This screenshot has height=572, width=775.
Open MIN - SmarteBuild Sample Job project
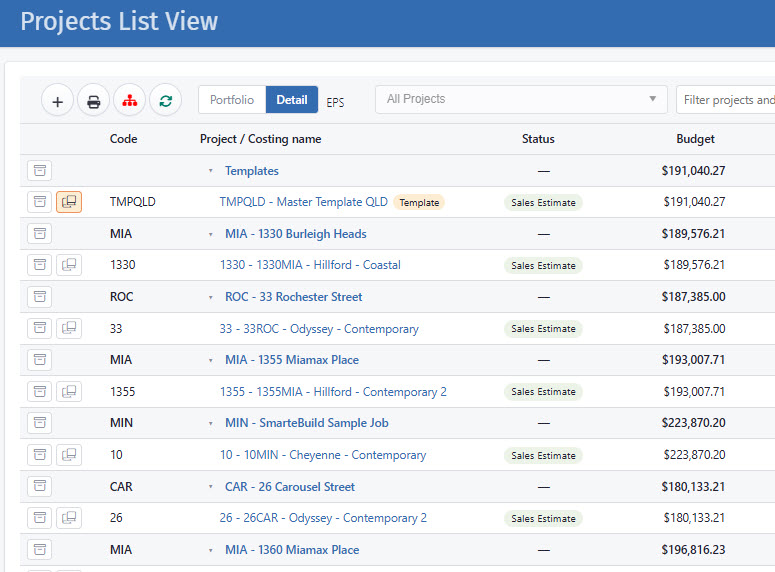(x=306, y=423)
